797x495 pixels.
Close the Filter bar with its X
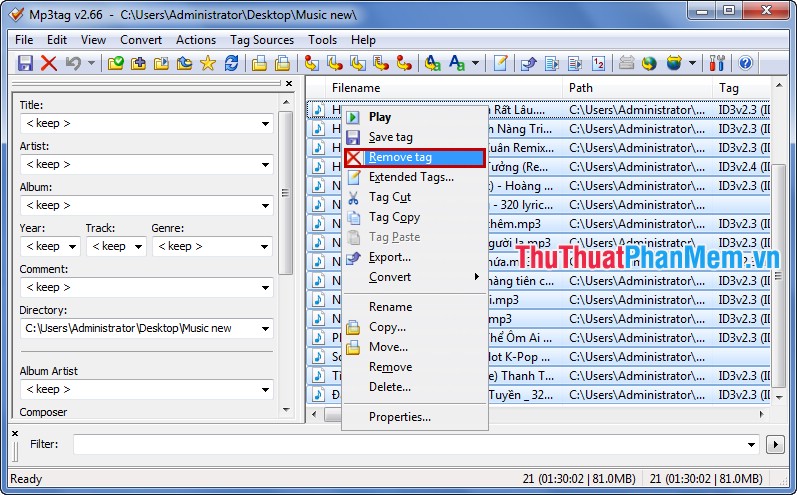[x=15, y=434]
